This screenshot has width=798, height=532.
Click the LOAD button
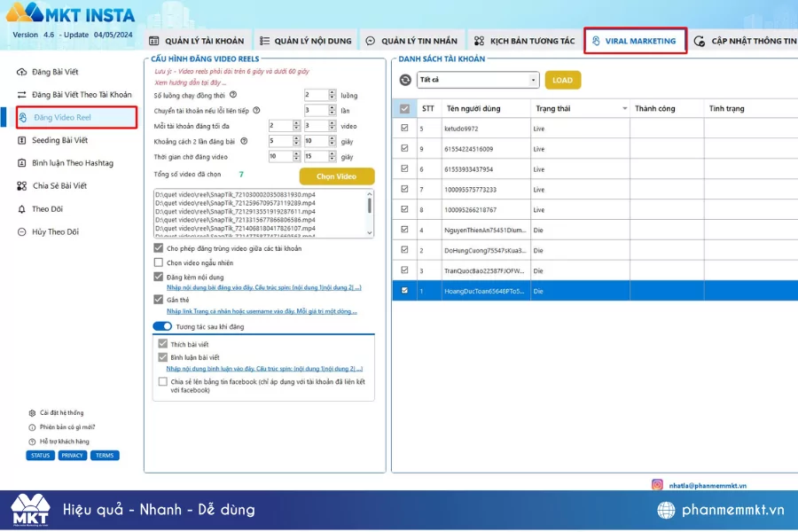[563, 80]
